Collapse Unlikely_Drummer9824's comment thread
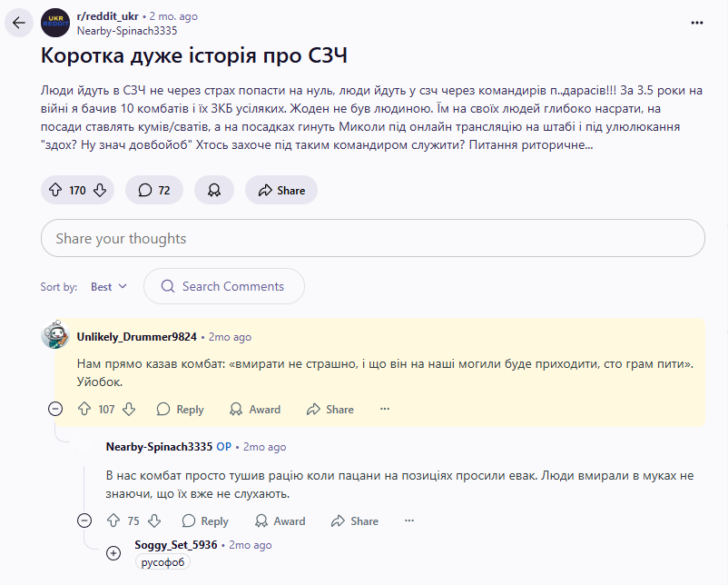This screenshot has width=728, height=585. (55, 409)
